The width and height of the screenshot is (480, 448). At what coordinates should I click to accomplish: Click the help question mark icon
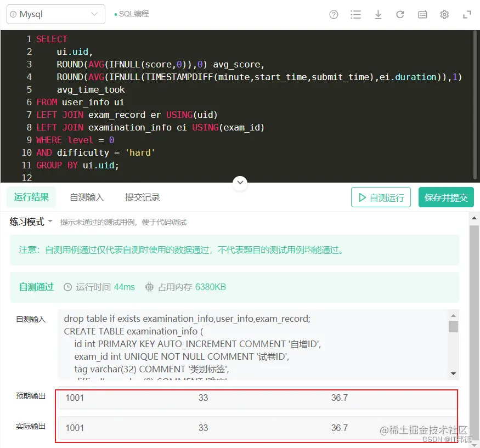[x=334, y=14]
